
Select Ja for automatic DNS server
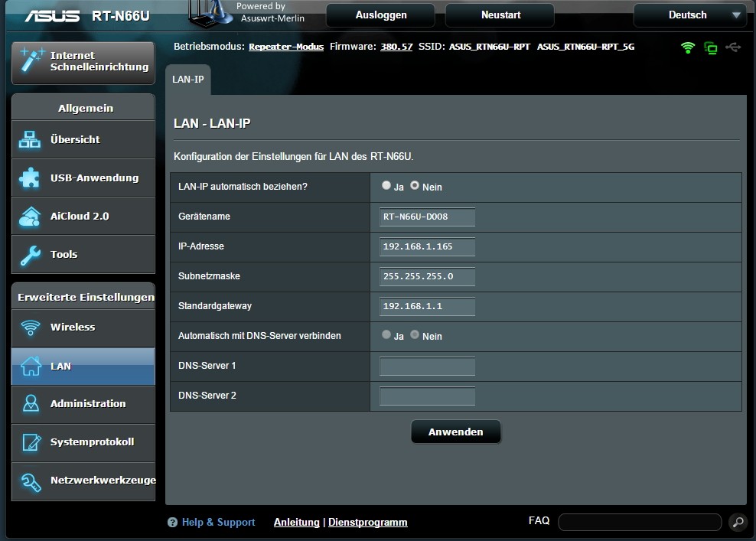[x=386, y=335]
